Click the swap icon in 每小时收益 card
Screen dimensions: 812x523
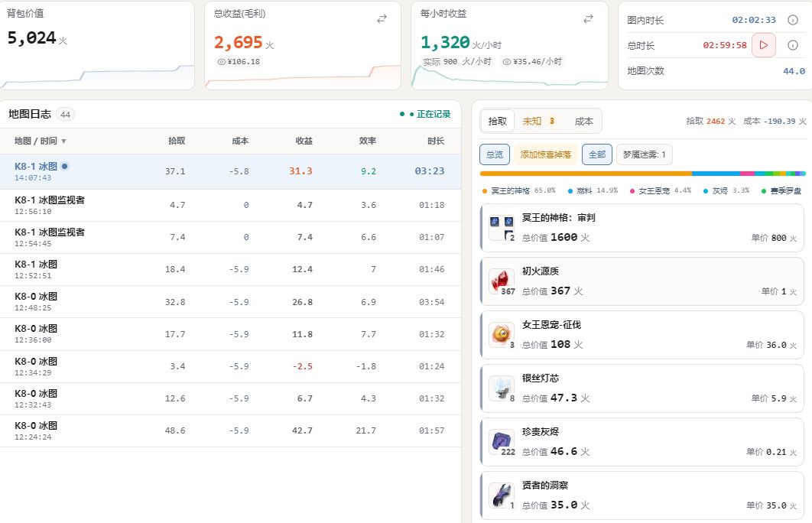pyautogui.click(x=588, y=19)
